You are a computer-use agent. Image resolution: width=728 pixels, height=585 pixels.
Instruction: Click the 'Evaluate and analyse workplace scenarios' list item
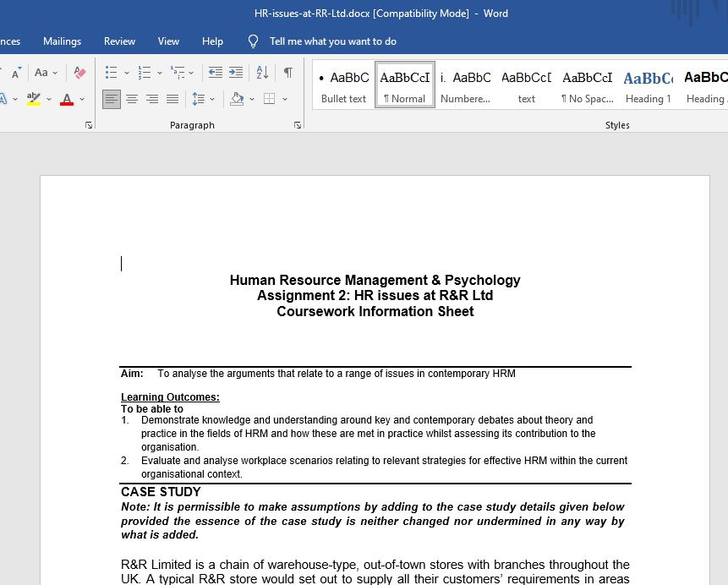click(x=384, y=467)
